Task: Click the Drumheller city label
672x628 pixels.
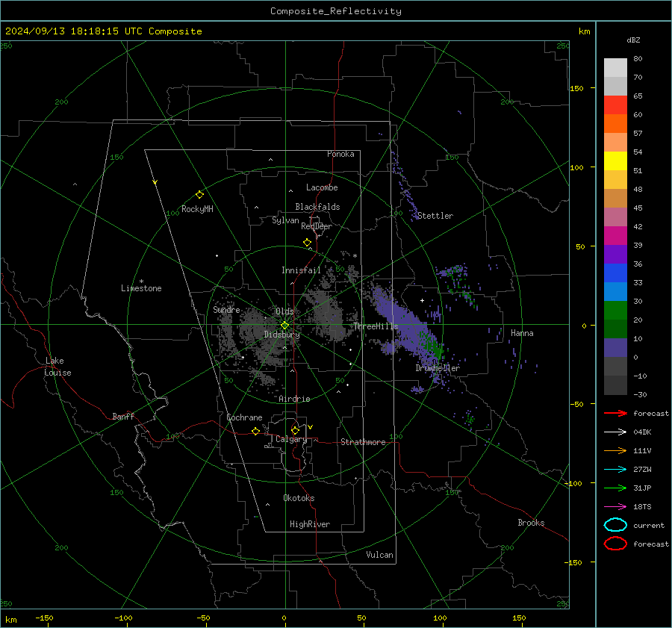Action: coord(438,368)
